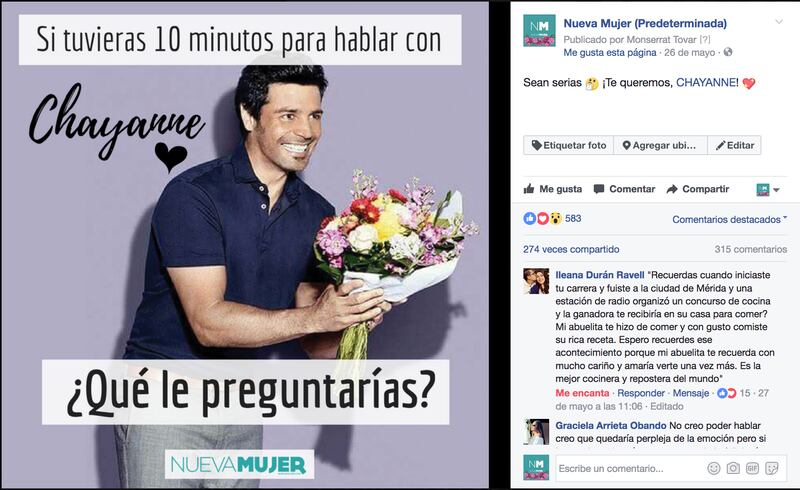Click the Escribe un comentario field

coord(630,468)
